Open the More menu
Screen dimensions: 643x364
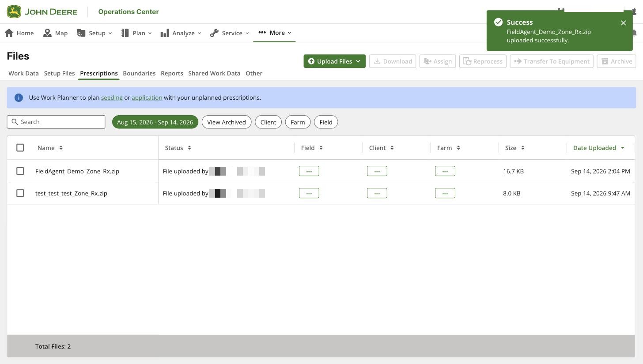275,33
